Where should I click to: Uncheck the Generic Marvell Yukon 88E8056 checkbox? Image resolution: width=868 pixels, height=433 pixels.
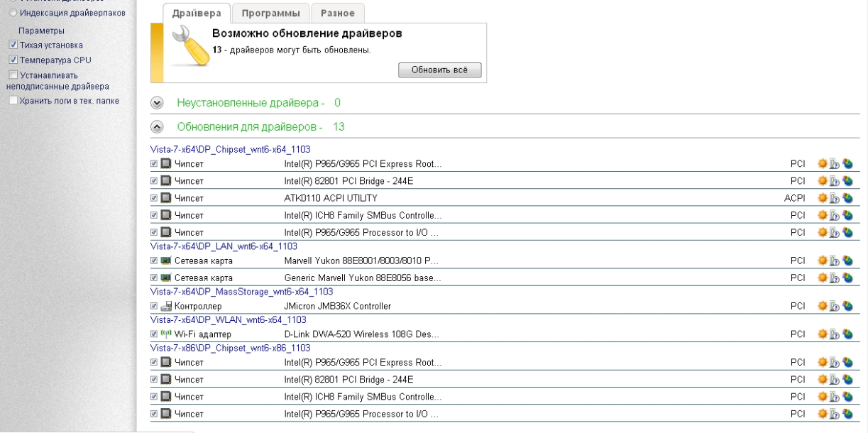(154, 278)
